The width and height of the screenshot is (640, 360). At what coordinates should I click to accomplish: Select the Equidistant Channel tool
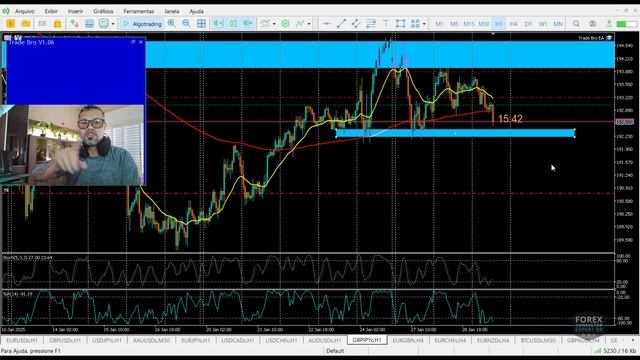pos(356,24)
